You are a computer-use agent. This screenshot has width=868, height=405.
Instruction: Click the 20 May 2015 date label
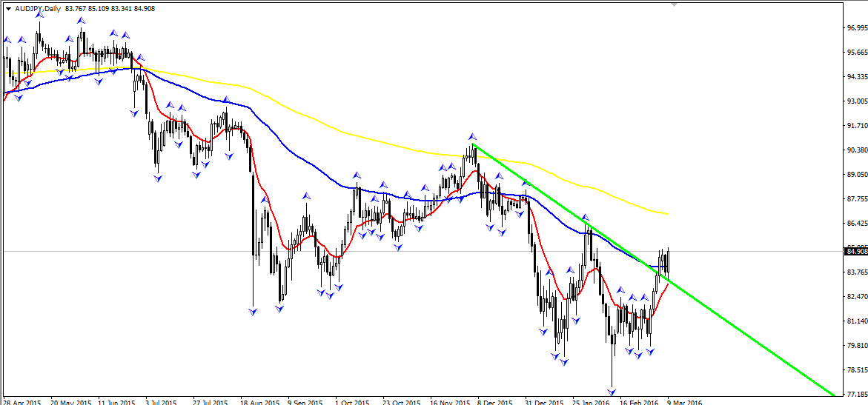(68, 402)
